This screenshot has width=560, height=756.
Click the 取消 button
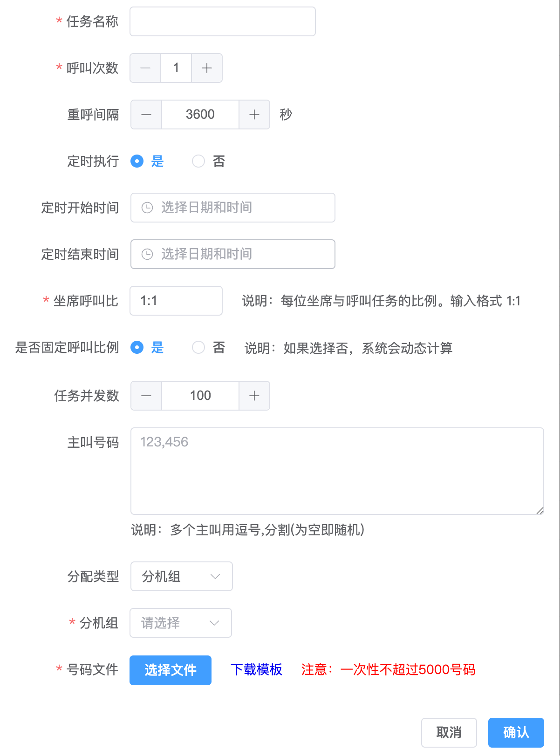[449, 733]
